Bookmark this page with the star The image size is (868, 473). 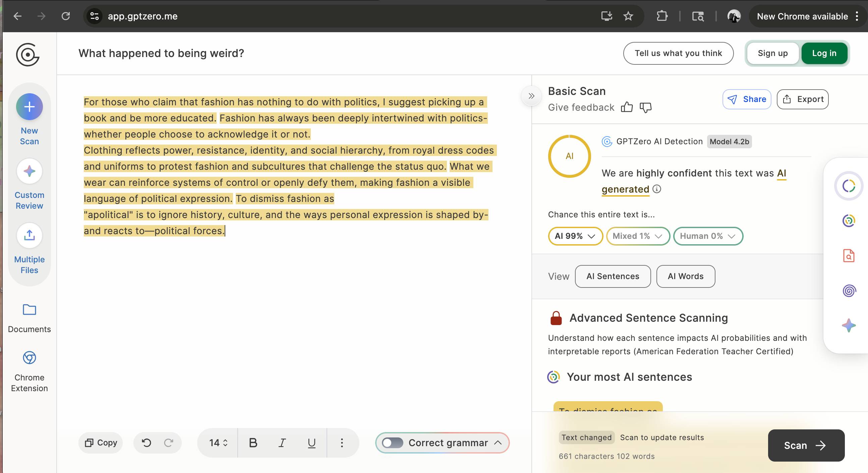point(628,16)
